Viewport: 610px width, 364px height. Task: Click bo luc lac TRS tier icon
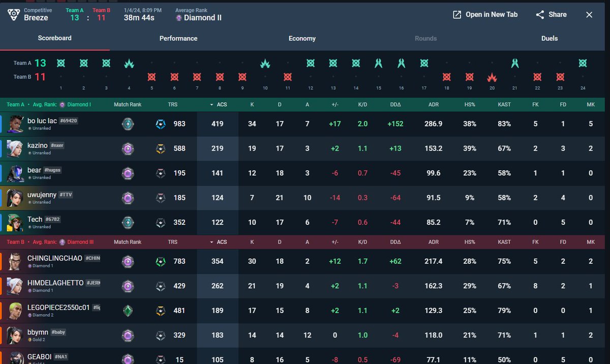click(160, 124)
